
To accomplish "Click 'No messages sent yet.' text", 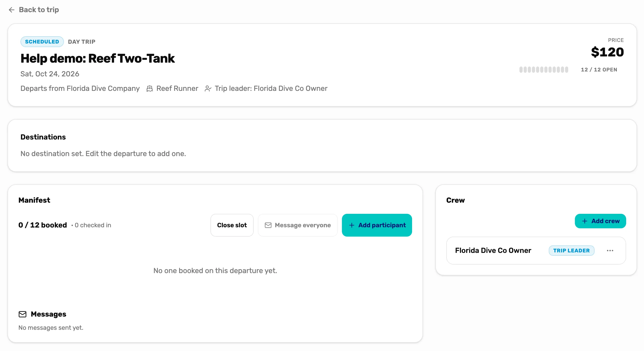I will pyautogui.click(x=51, y=328).
